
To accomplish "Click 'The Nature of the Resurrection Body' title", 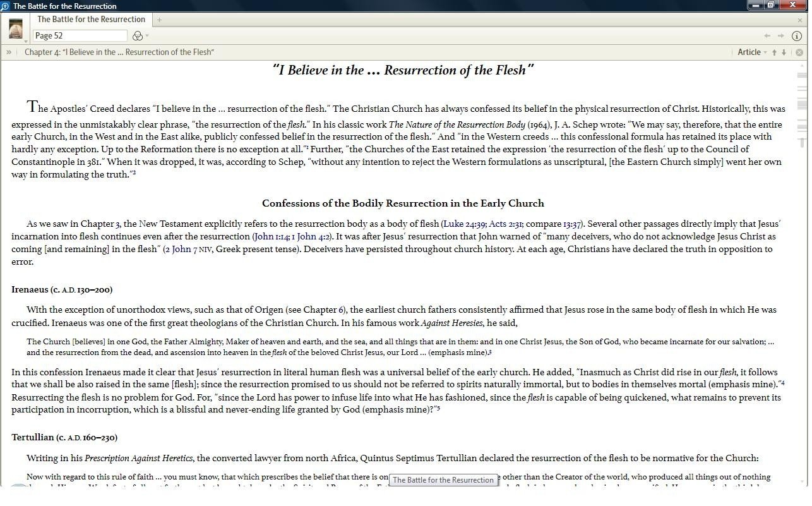I will pos(457,124).
